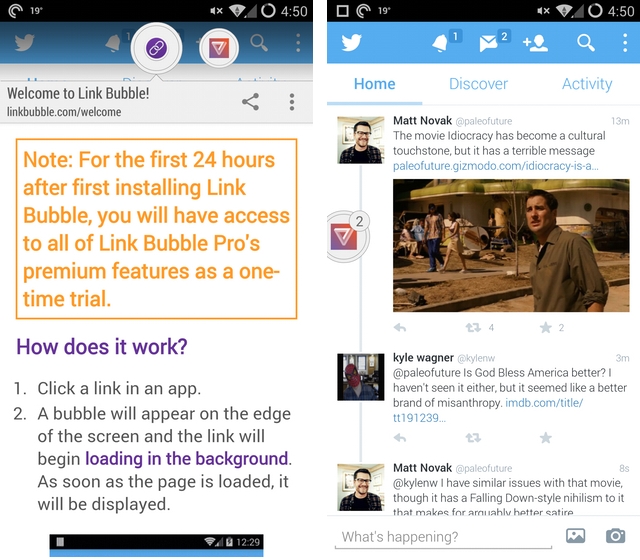Screen dimensions: 640x560
Task: Tap the What's happening compose field
Action: tap(440, 537)
